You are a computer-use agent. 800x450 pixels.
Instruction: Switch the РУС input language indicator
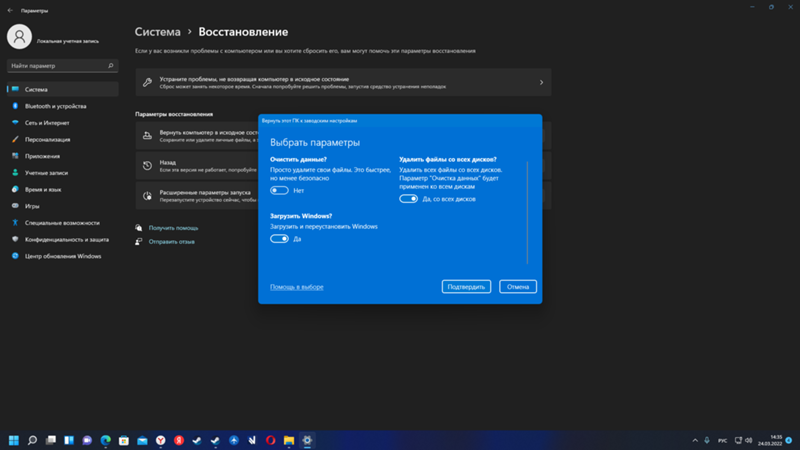[x=722, y=440]
